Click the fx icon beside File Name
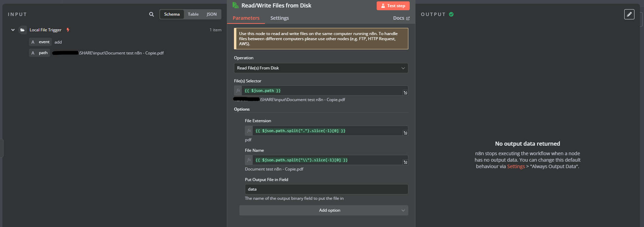The image size is (644, 227). [x=249, y=160]
